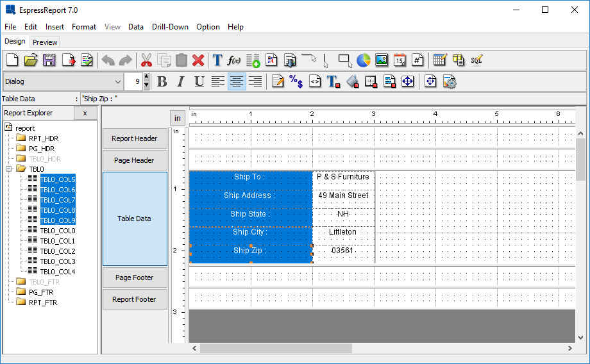The height and width of the screenshot is (364, 590).
Task: Click the blue move arrows icon
Action: coord(407,81)
